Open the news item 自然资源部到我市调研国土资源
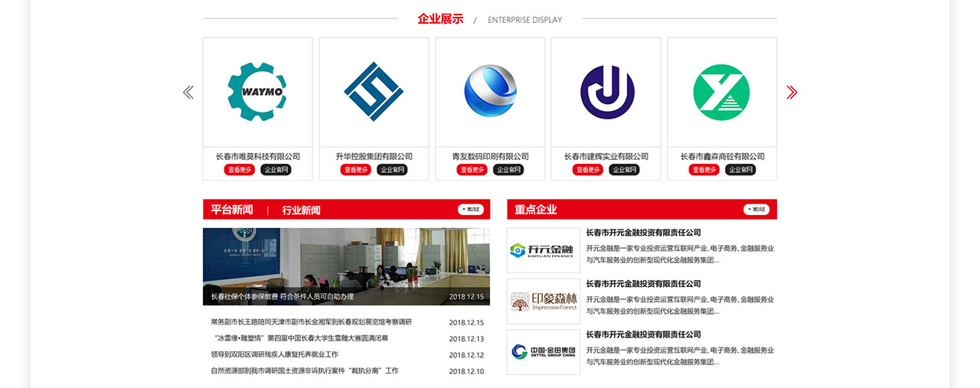 305,370
